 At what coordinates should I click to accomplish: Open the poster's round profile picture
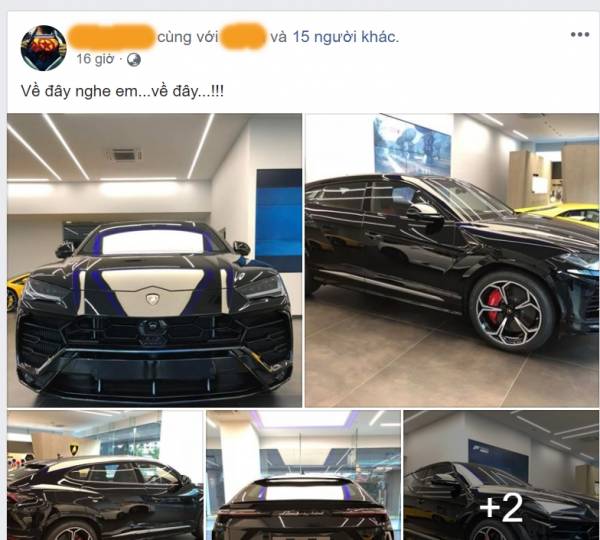pos(44,48)
